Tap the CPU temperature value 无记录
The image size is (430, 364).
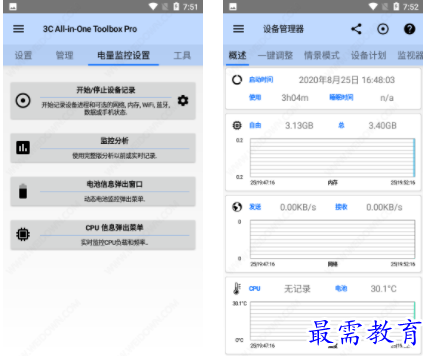click(297, 289)
